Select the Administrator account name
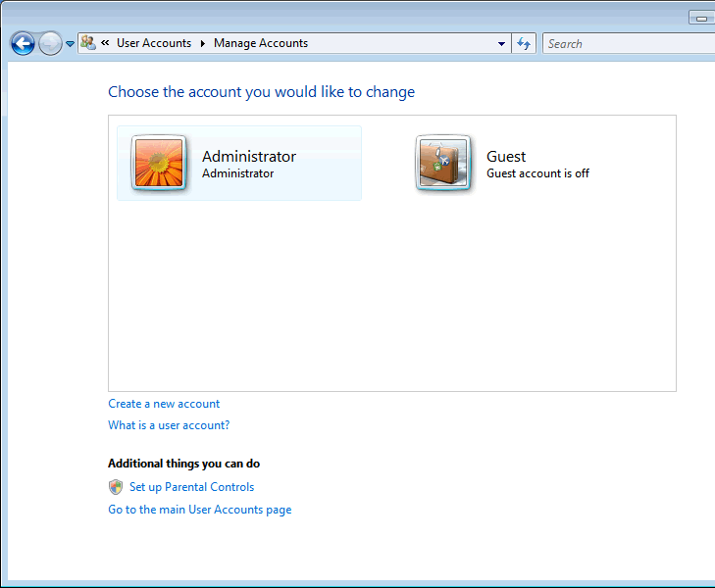Screen dimensions: 715x588 [249, 157]
